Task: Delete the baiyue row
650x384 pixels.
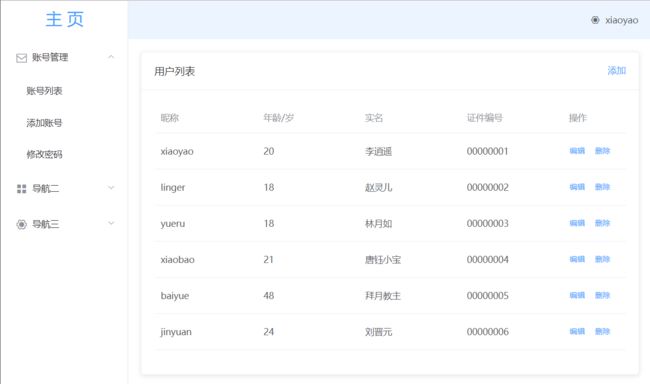Action: click(x=602, y=295)
